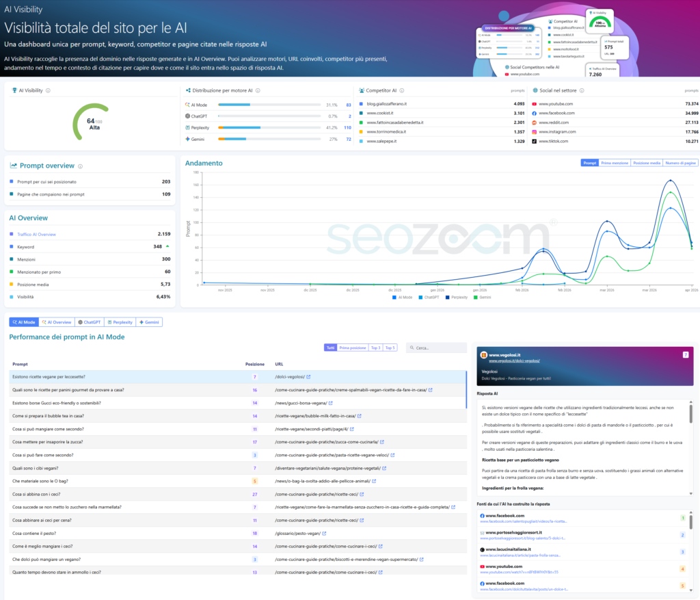700x600 pixels.
Task: Click the info icon beside AI Visibility
Action: pos(49,91)
